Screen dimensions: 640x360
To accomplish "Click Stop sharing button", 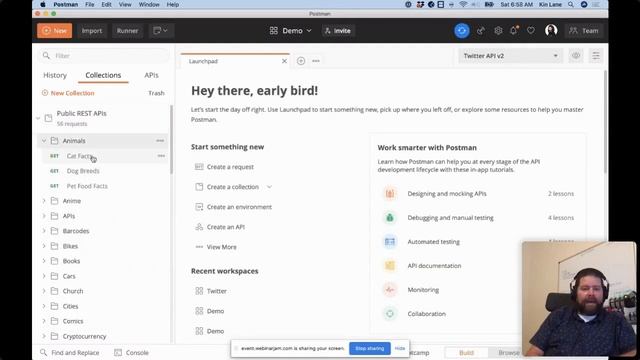I will [369, 349].
